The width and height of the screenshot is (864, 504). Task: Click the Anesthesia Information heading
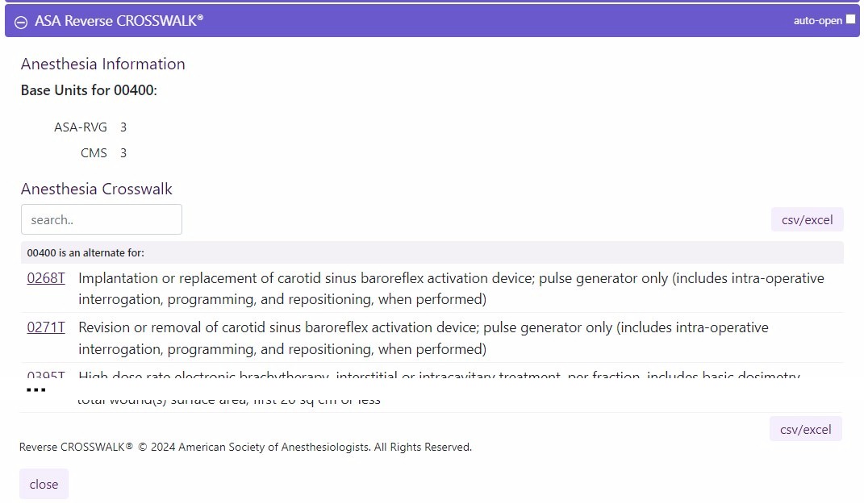[103, 64]
